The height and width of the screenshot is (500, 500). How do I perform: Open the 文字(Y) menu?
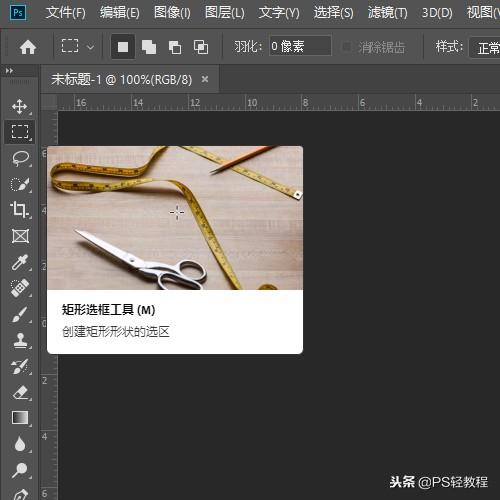pos(279,13)
